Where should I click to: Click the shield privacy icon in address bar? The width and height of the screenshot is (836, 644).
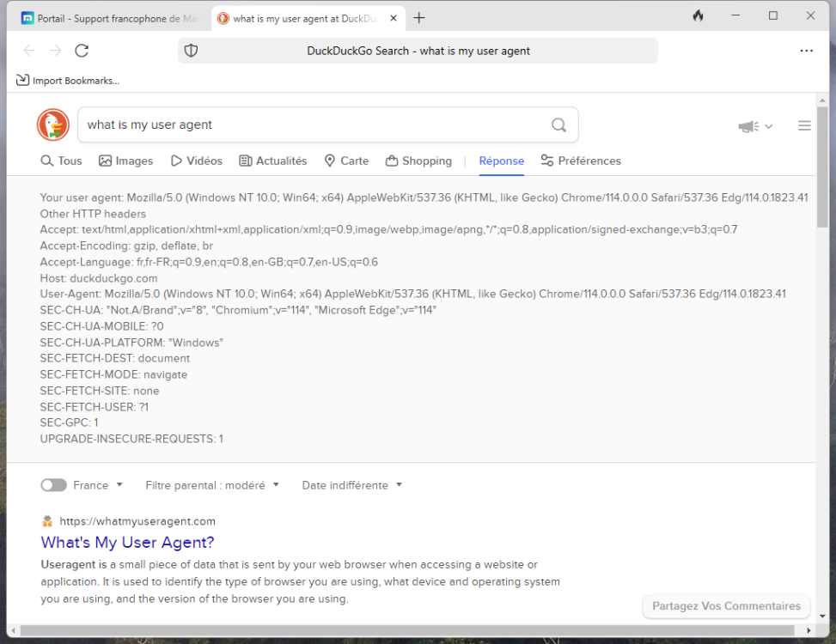(191, 51)
